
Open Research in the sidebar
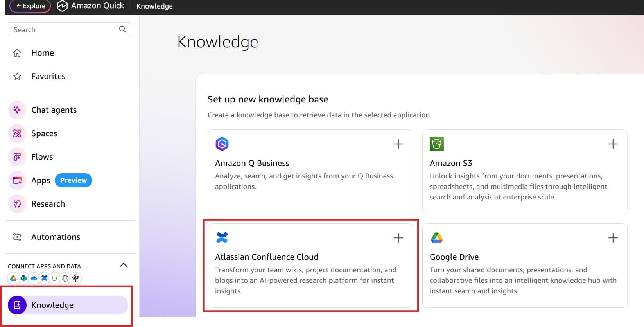click(48, 204)
